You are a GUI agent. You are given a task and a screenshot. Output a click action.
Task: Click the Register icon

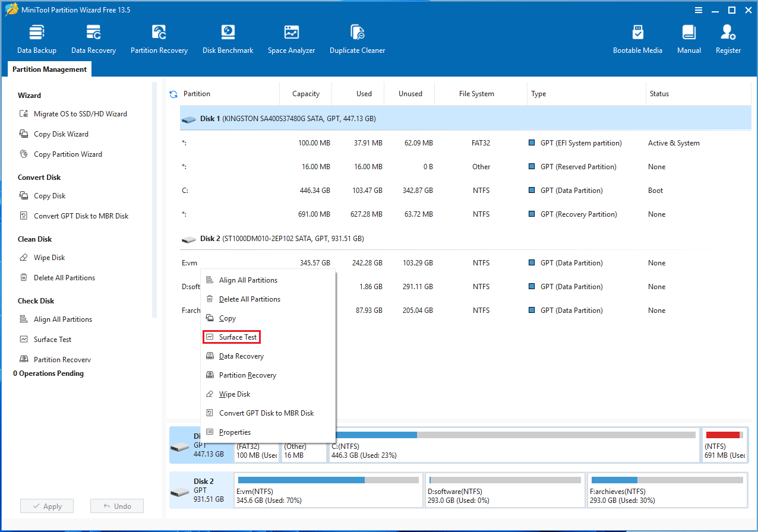point(728,37)
